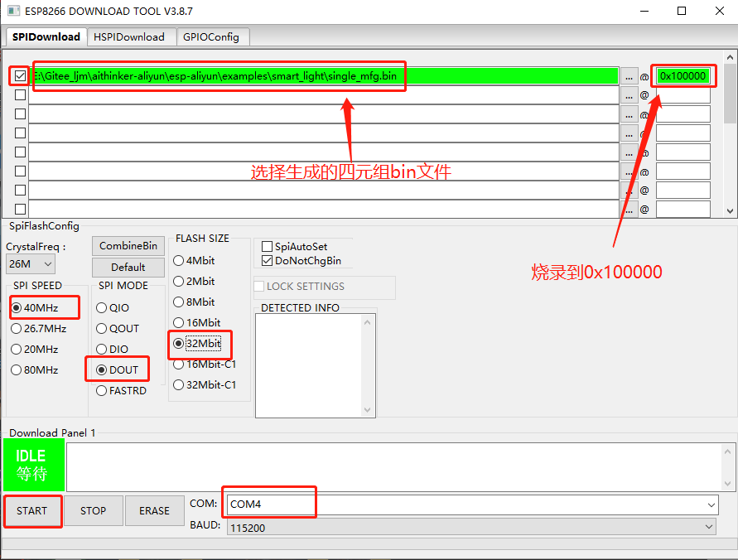Choose 16Mbit flash size
The image size is (738, 560).
197,322
